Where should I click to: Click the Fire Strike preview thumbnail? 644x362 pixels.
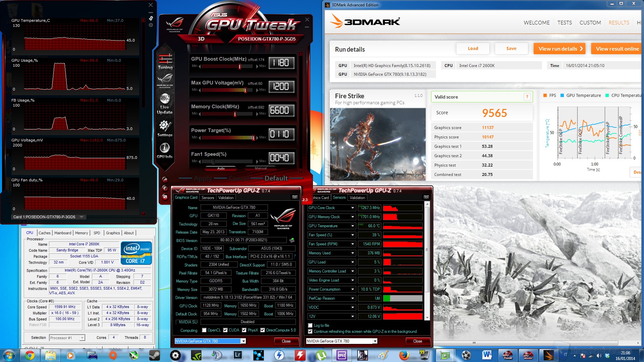pyautogui.click(x=378, y=144)
